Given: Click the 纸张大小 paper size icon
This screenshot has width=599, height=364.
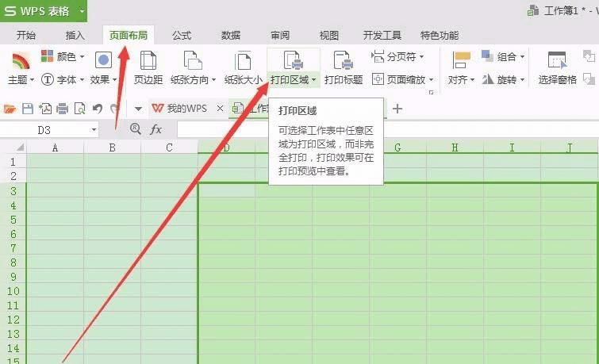Looking at the screenshot, I should (x=243, y=61).
